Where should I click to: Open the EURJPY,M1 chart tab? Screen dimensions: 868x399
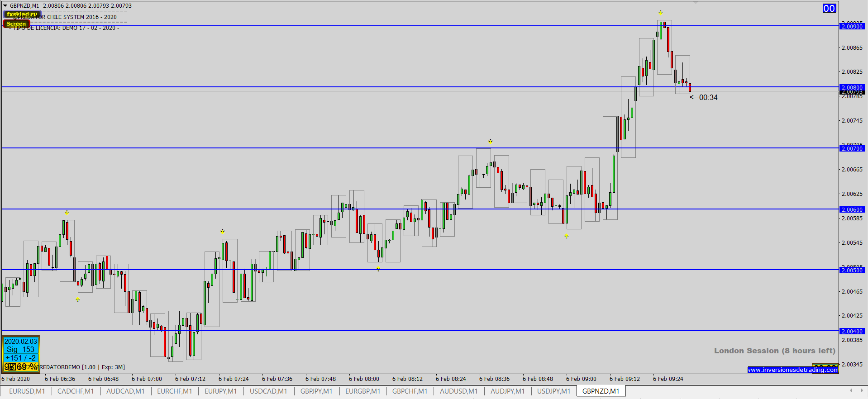221,391
